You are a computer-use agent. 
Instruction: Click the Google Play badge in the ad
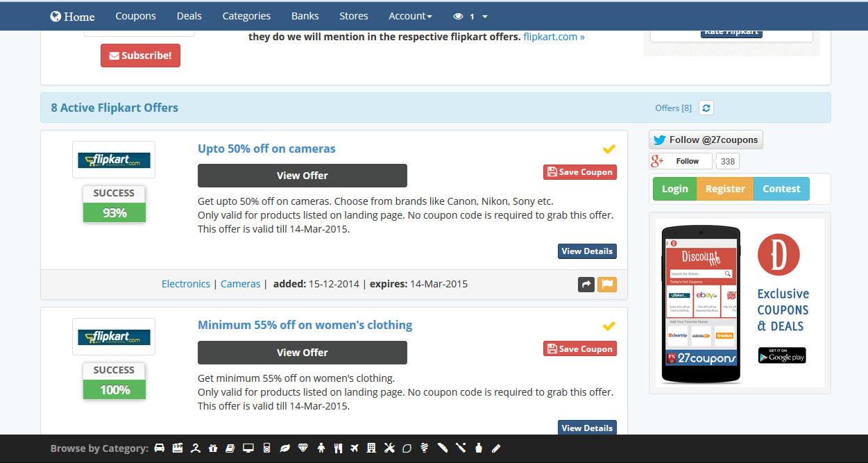[782, 355]
